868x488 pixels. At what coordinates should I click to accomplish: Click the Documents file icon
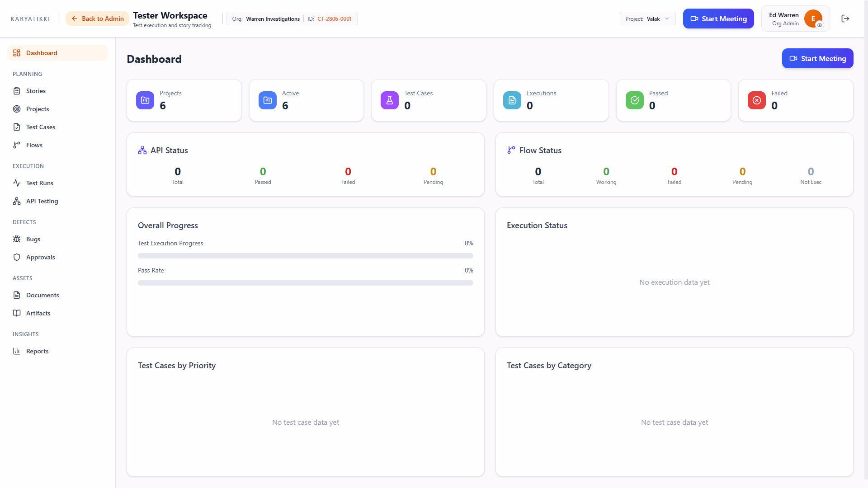point(17,295)
